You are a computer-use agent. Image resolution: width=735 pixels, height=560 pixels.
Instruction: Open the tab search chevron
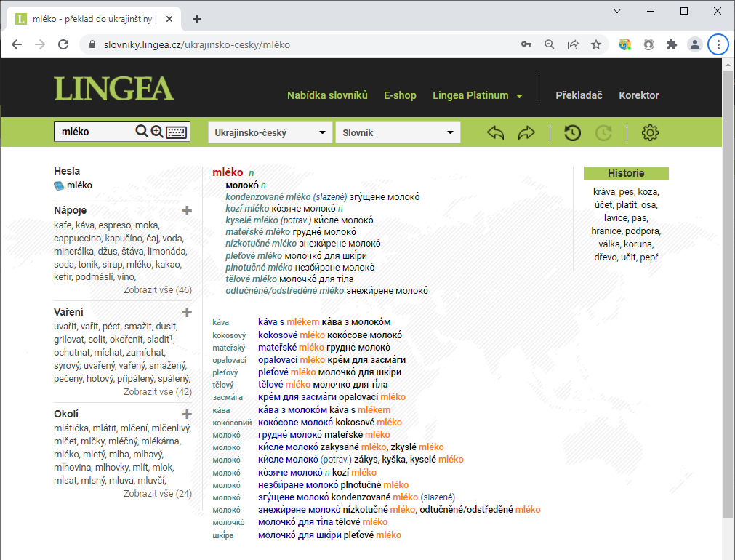(x=617, y=11)
